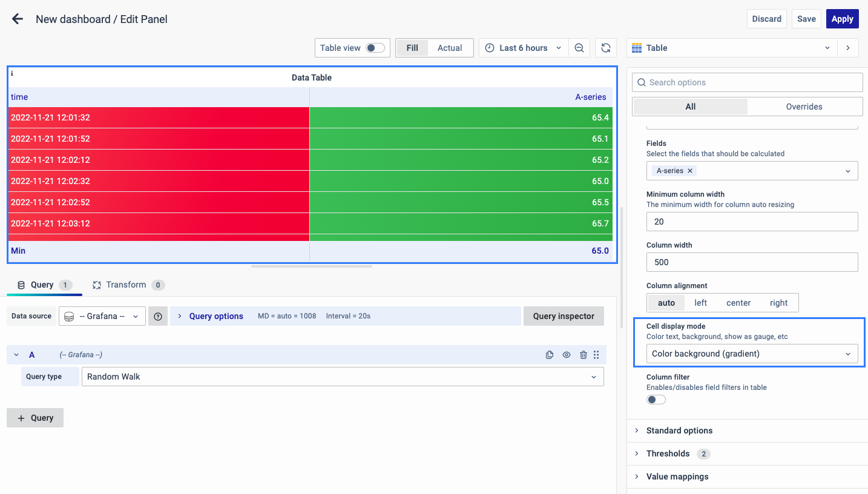Viewport: 868px width, 494px height.
Task: Open the Query inspector
Action: coord(564,316)
